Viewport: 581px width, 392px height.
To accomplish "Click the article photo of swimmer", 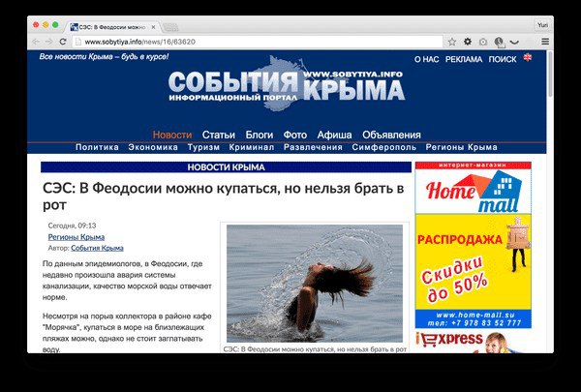I will coord(315,284).
